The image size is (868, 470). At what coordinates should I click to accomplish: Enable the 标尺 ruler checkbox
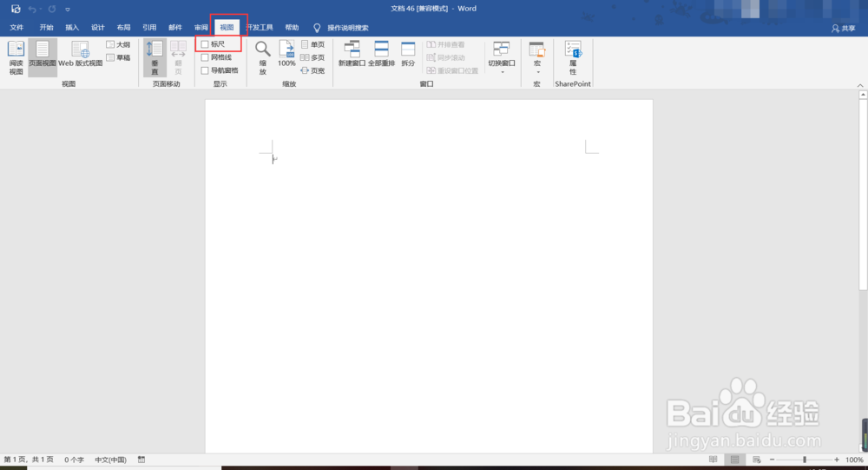pos(205,43)
